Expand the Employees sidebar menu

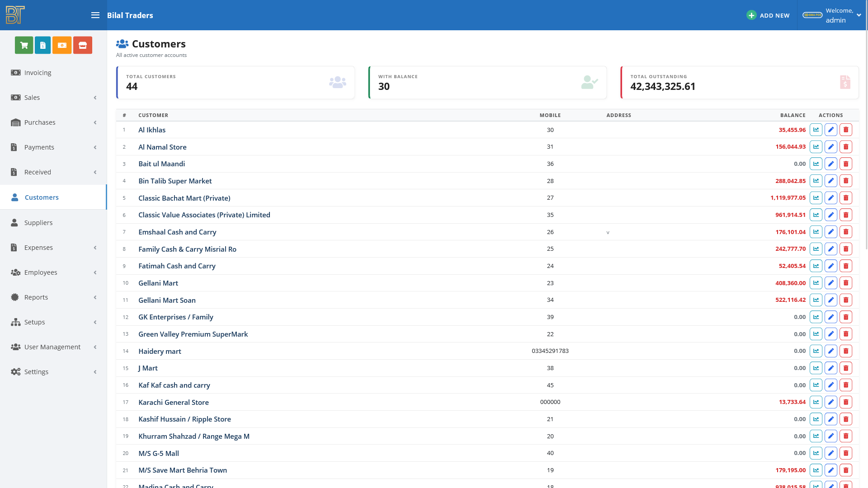click(x=53, y=272)
